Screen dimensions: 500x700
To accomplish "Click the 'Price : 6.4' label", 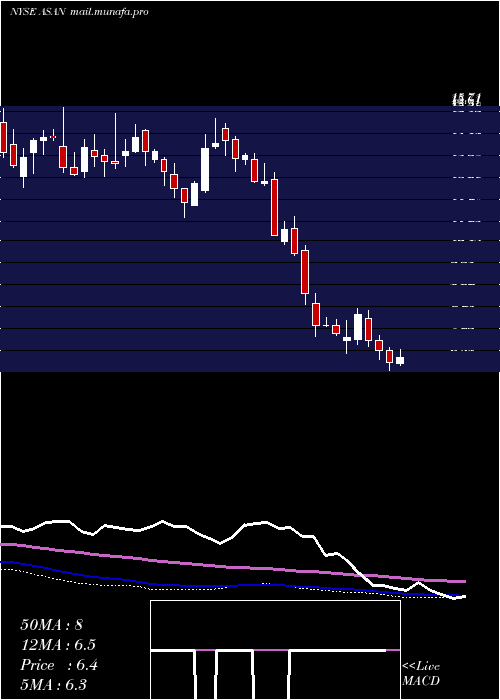I will pyautogui.click(x=58, y=665).
